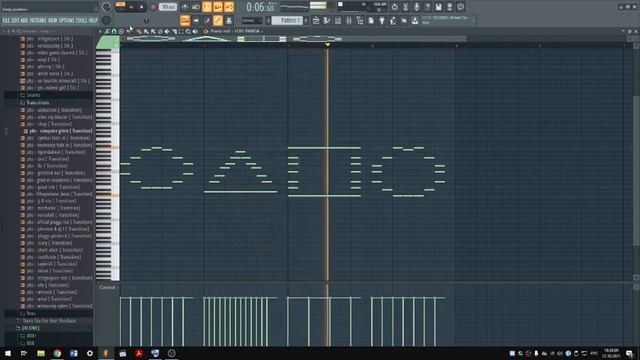Select the Zoom magnifier tool in piano roll
Screen dimensions: 640x360
(188, 31)
